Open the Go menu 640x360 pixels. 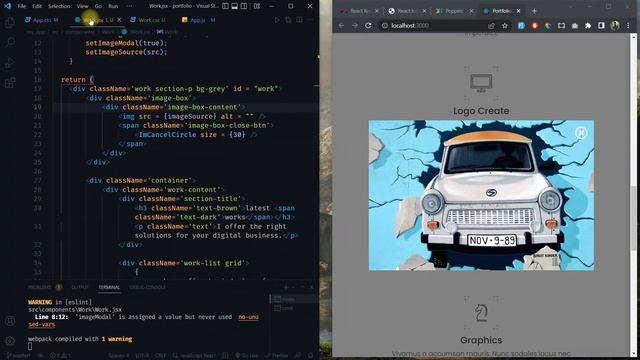click(x=98, y=6)
